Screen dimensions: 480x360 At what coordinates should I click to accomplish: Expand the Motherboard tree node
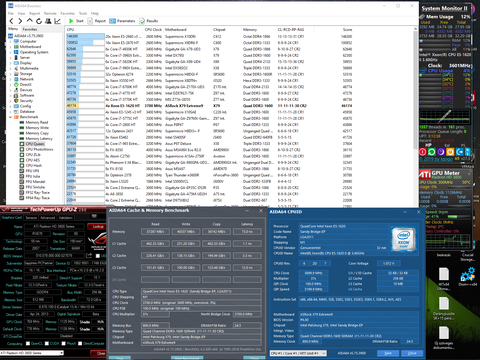[10, 47]
